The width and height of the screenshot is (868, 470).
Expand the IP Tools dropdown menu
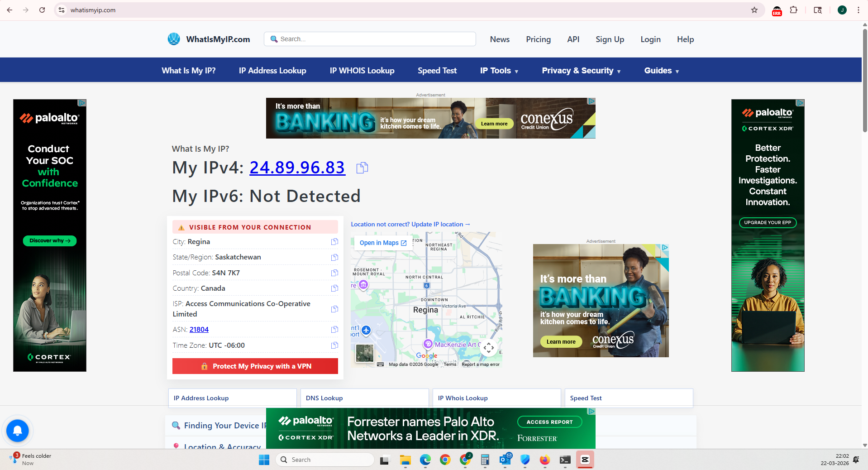[499, 71]
